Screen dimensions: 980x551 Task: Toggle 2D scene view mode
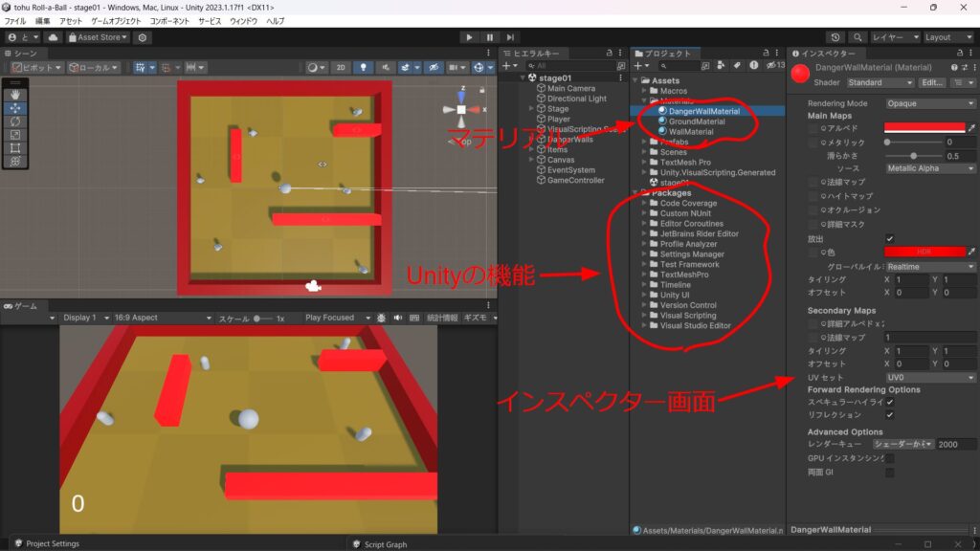[x=341, y=68]
